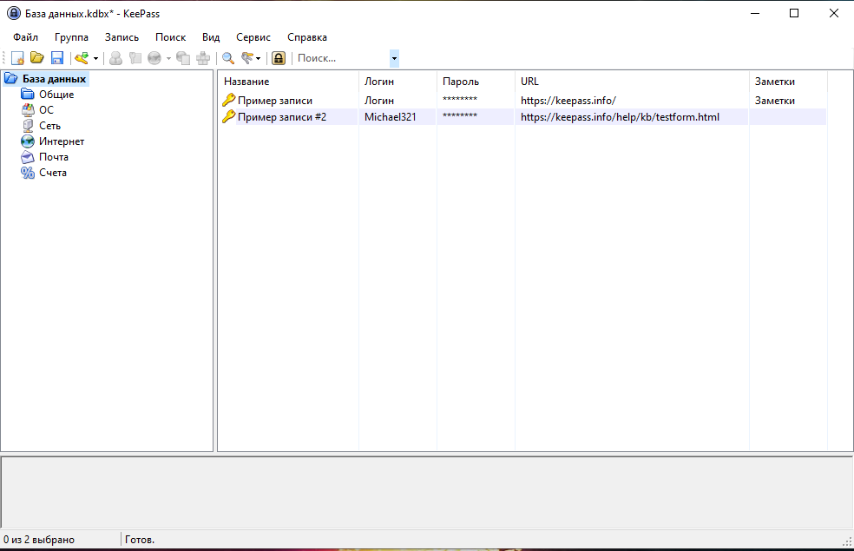
Task: Click the greyed-out Open URL globe icon
Action: pos(155,58)
